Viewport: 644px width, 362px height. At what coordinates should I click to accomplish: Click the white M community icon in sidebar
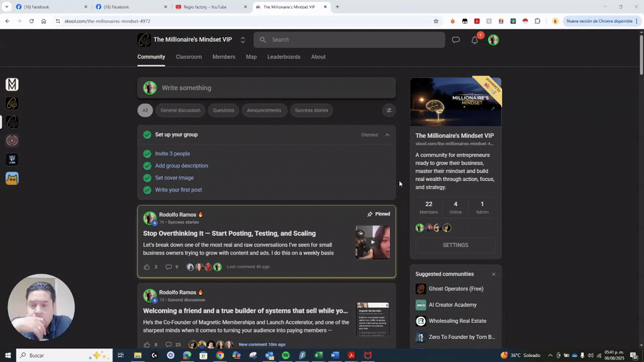[x=12, y=84]
